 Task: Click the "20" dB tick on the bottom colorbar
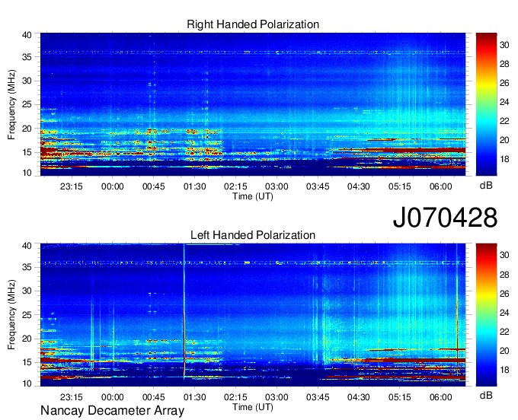point(504,351)
